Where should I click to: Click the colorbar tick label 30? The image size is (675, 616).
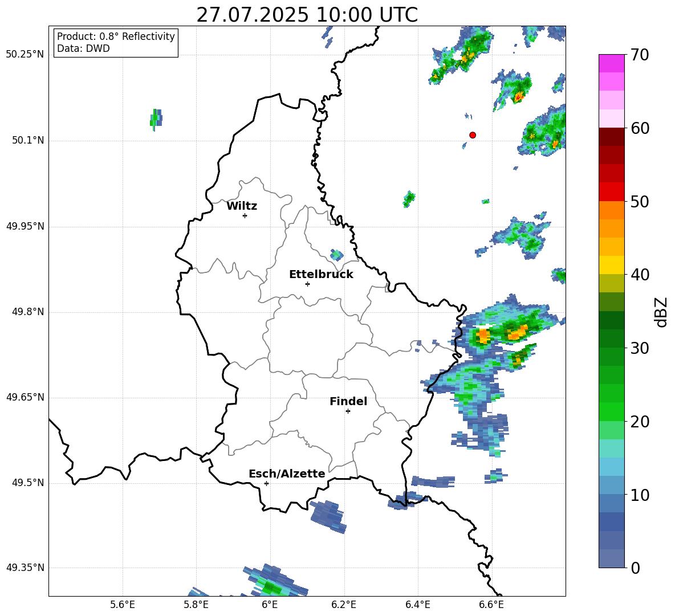coord(640,348)
